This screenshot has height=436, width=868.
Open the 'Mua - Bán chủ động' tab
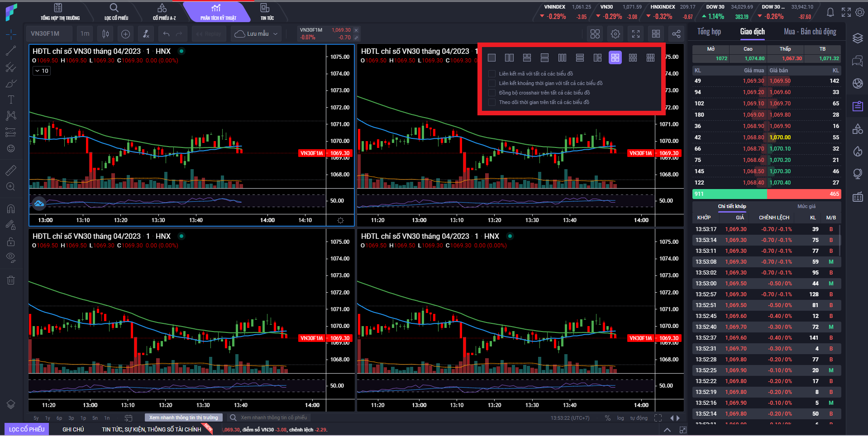[810, 32]
